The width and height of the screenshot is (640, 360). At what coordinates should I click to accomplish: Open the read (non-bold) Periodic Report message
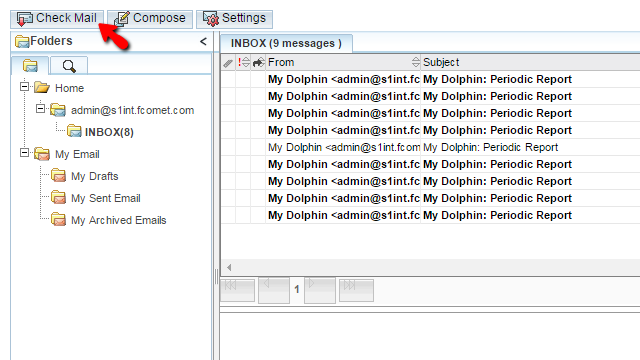coord(430,147)
